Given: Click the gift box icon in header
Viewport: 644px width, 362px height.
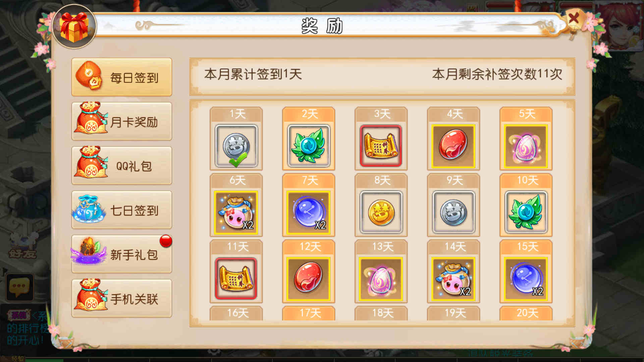Looking at the screenshot, I should 74,27.
